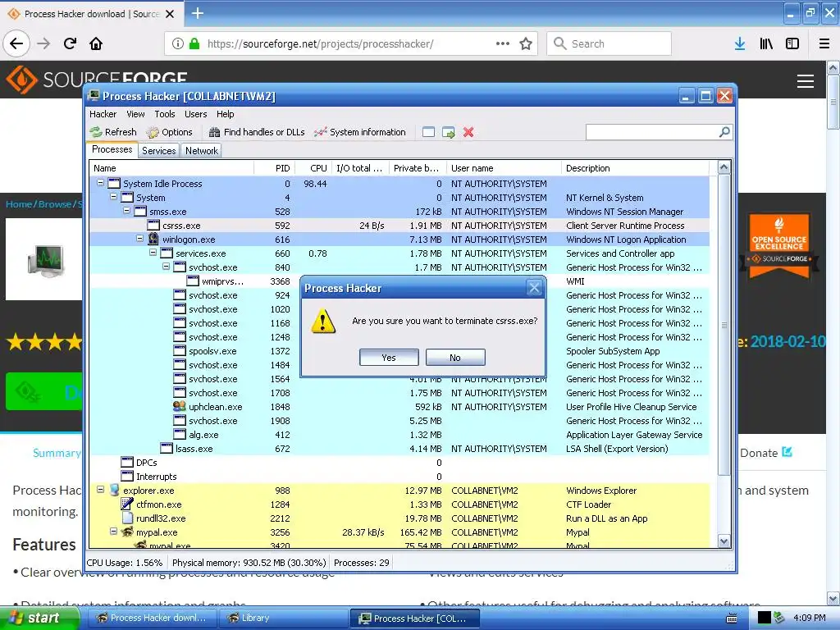Click the ctfmon.exe pen icon

click(x=127, y=504)
